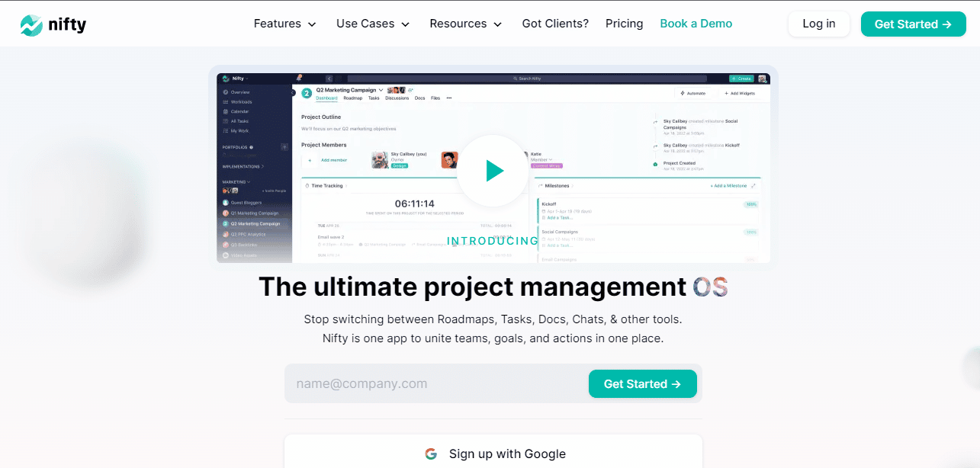This screenshot has width=980, height=468.
Task: Click the headline "The ultimate project management OS"
Action: [493, 287]
